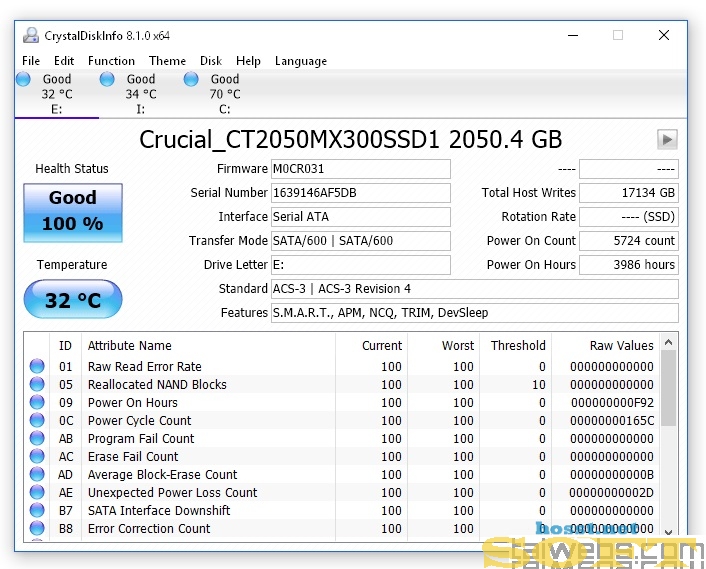706x569 pixels.
Task: Click status orb for Power Cycle Count
Action: pyautogui.click(x=37, y=420)
